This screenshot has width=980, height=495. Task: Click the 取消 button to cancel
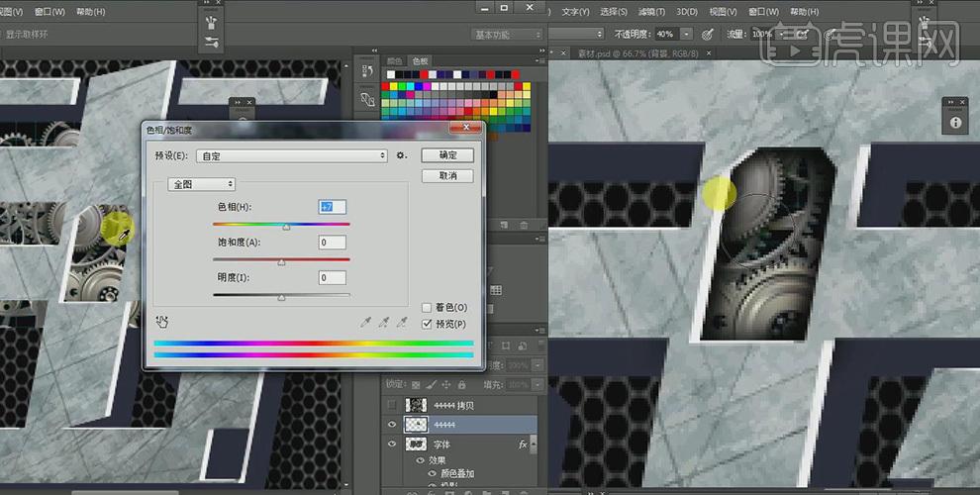point(447,175)
